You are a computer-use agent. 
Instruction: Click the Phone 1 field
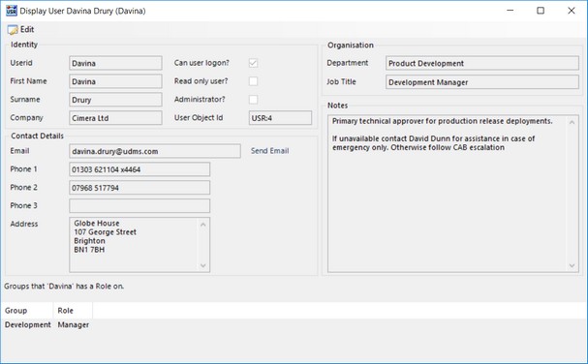139,169
